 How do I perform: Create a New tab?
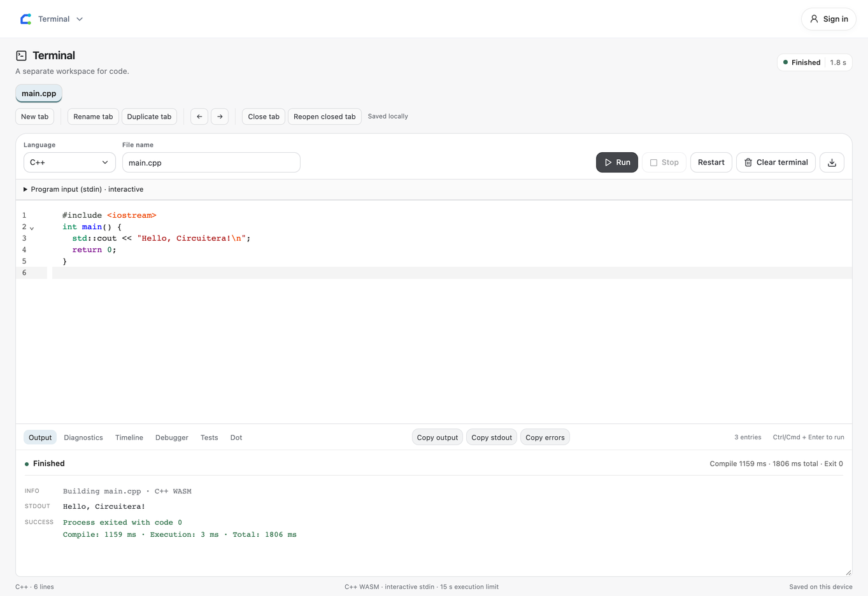coord(34,117)
